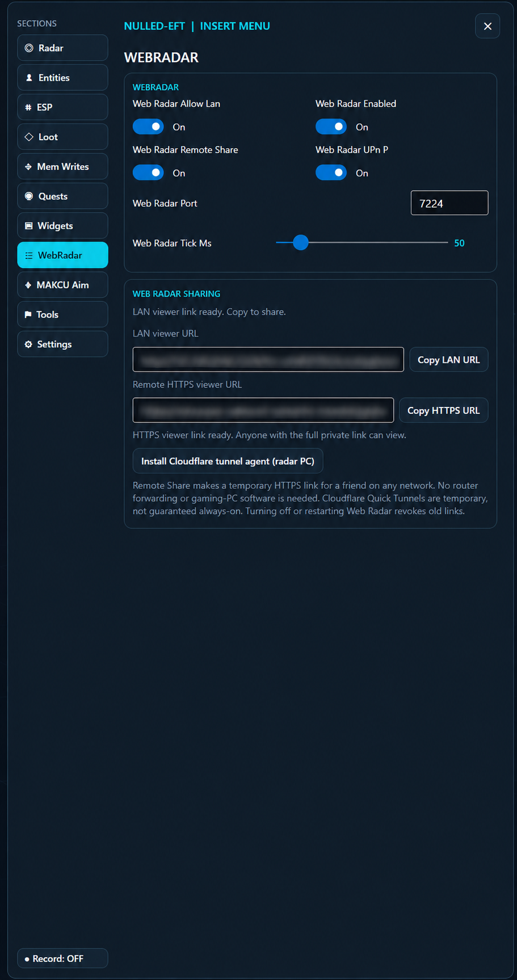The image size is (517, 980).
Task: Click the Remote Share explanation paragraph
Action: (310, 498)
